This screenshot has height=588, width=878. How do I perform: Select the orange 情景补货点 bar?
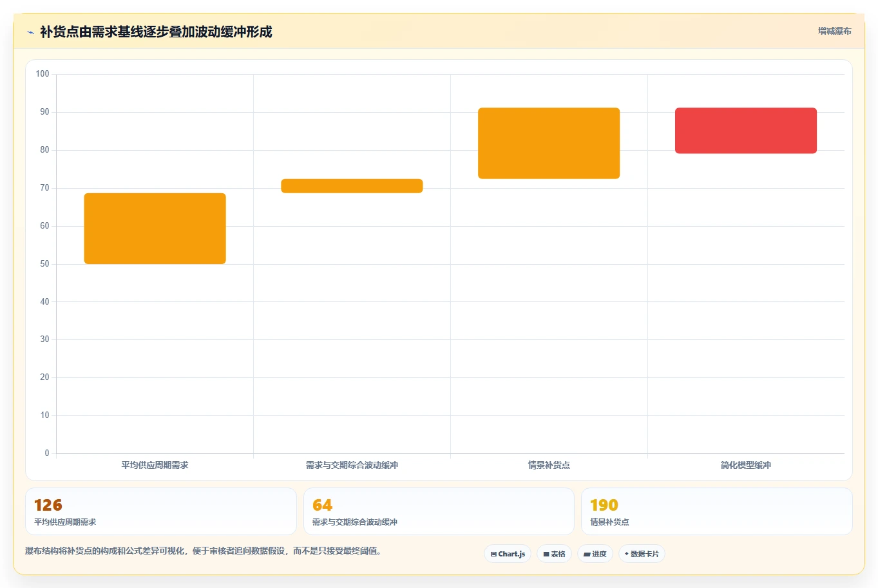click(x=549, y=143)
